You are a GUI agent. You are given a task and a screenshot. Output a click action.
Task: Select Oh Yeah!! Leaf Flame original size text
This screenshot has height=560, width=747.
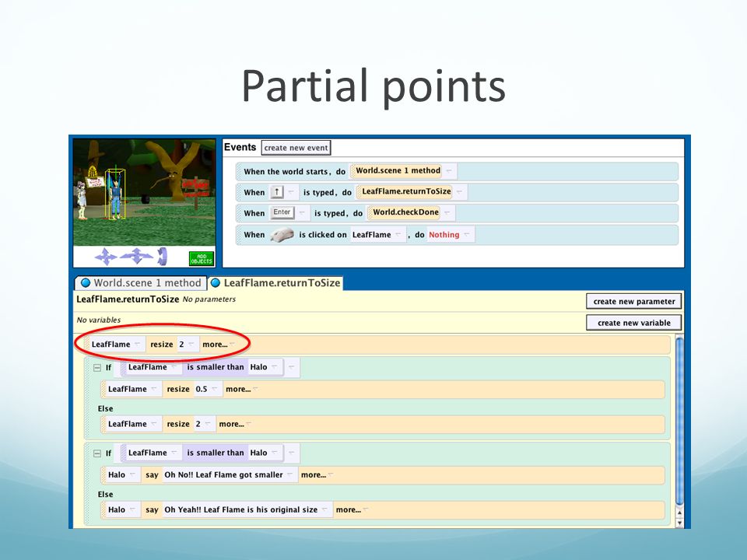coord(240,509)
